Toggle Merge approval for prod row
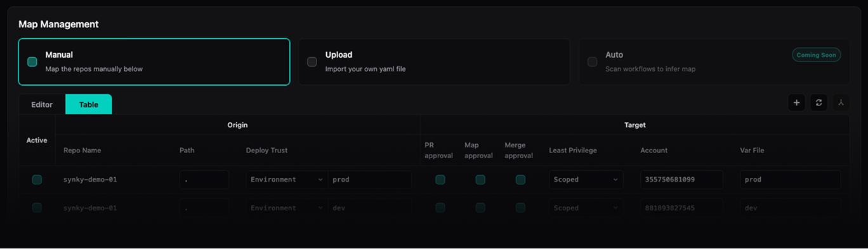The height and width of the screenshot is (249, 868). 520,180
